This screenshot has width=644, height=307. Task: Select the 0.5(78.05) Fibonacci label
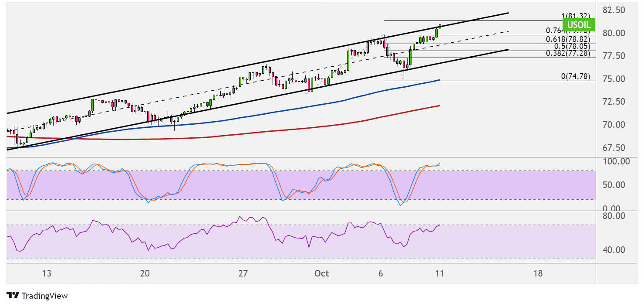click(572, 46)
